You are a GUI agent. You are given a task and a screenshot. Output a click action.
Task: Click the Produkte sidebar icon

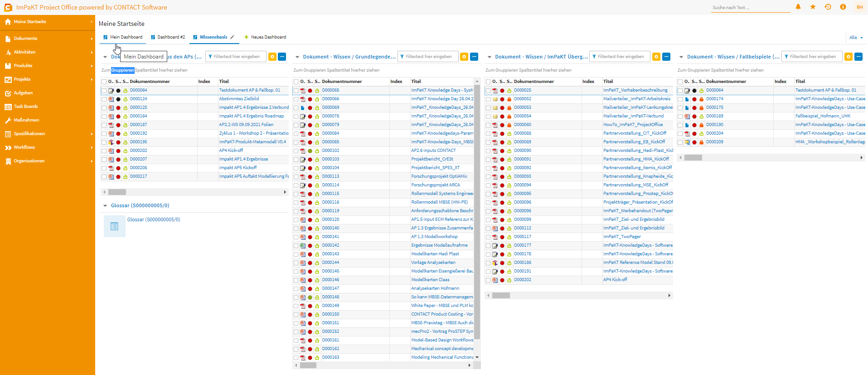[x=8, y=66]
